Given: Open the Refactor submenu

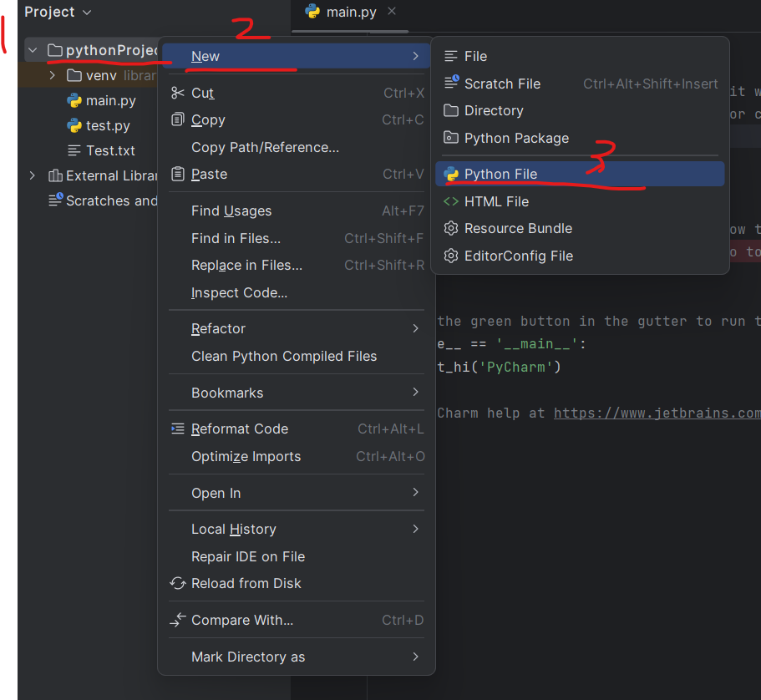Looking at the screenshot, I should pos(297,328).
